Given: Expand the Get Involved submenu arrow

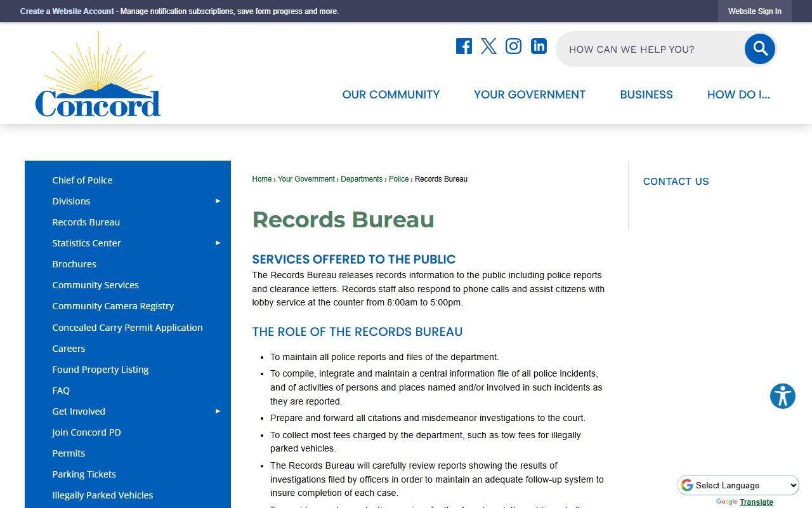Looking at the screenshot, I should [218, 411].
